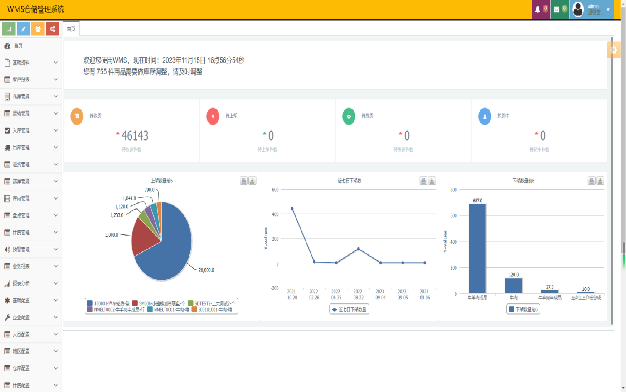Click the orange basket shortcut button
This screenshot has height=392, width=626.
tap(38, 29)
